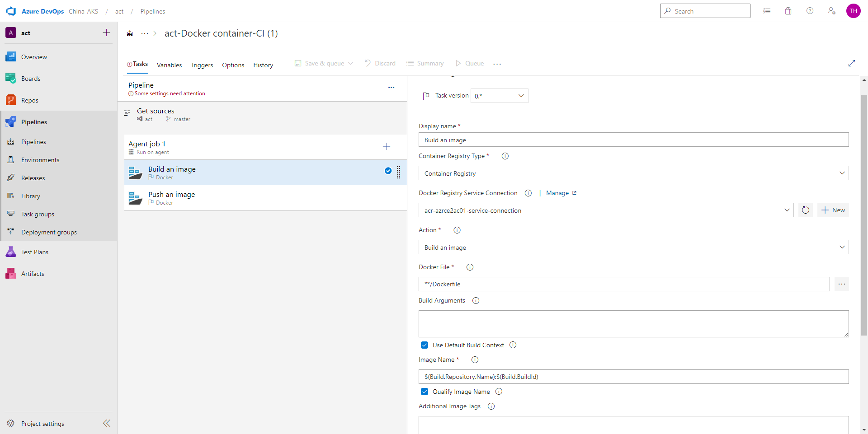Open the Deployment groups icon
Screen dimensions: 868x434
point(11,232)
